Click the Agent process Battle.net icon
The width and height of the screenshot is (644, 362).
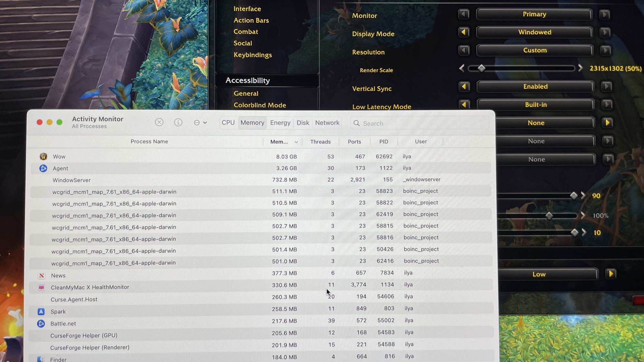43,168
